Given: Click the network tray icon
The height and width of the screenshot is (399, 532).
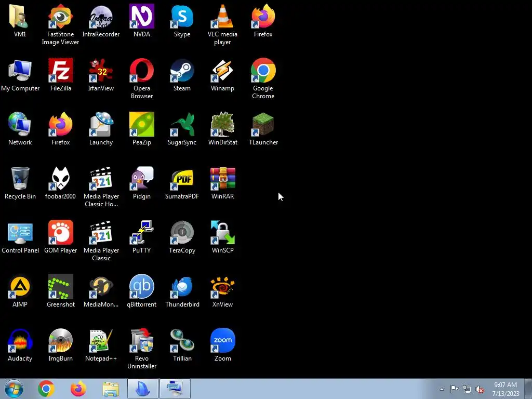Looking at the screenshot, I should coord(467,389).
